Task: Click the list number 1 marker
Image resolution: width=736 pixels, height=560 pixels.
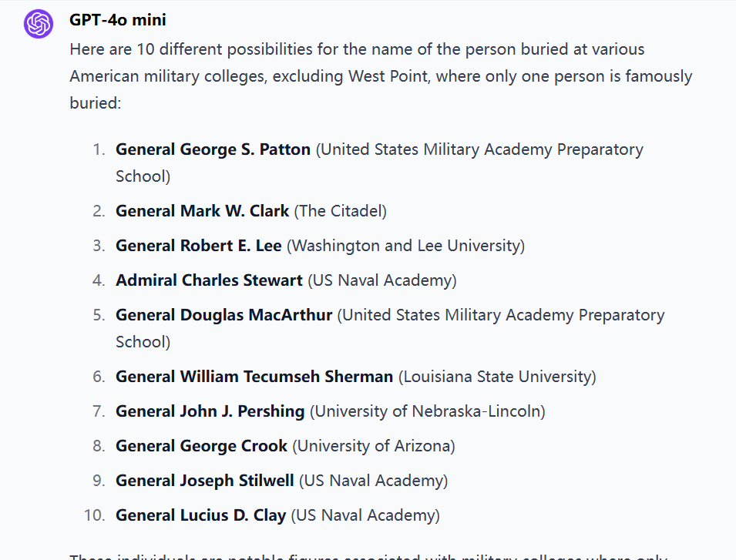Action: [98, 149]
